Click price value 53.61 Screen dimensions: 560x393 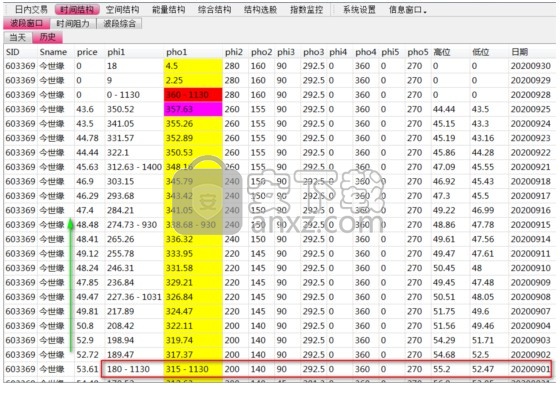[x=87, y=369]
